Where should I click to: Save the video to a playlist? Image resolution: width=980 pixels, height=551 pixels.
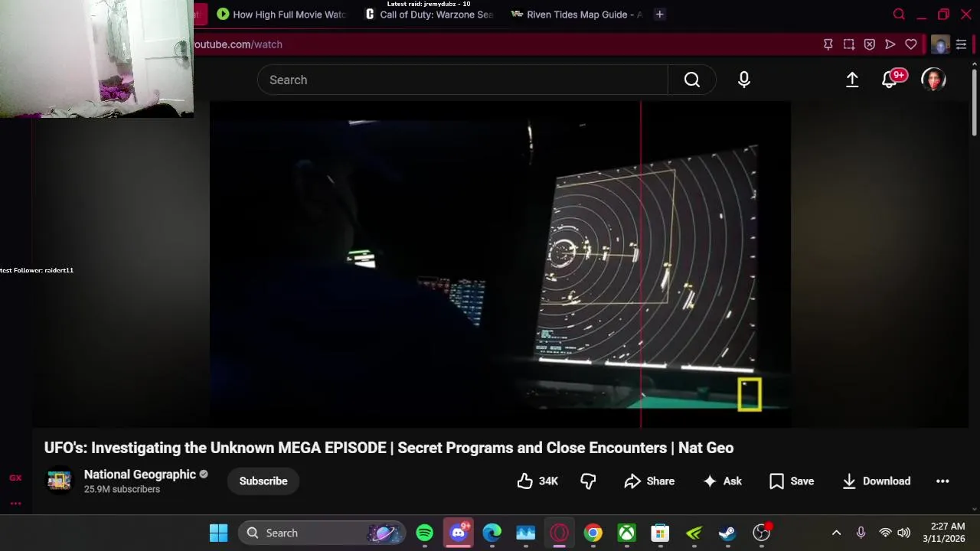792,481
